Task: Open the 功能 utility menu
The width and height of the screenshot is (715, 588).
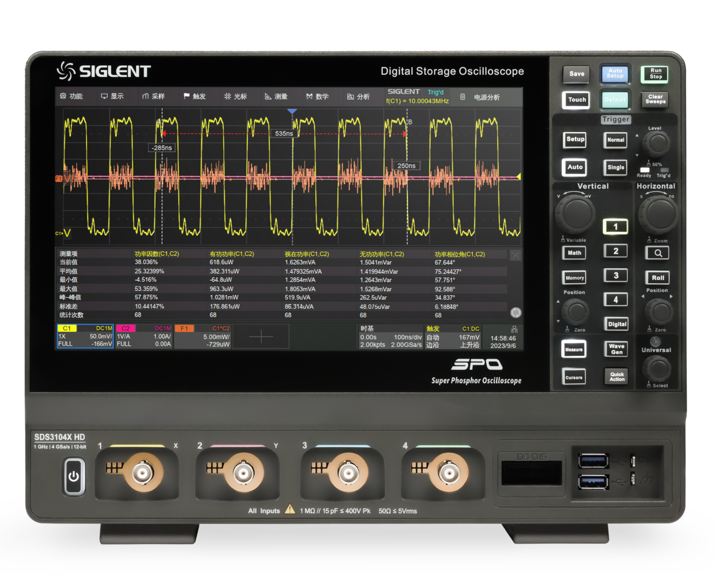Action: click(71, 96)
